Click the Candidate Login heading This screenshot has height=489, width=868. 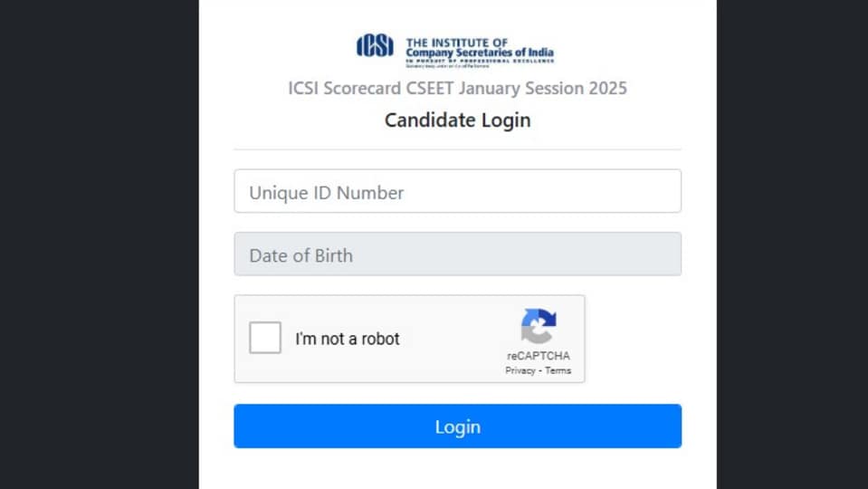pyautogui.click(x=458, y=120)
